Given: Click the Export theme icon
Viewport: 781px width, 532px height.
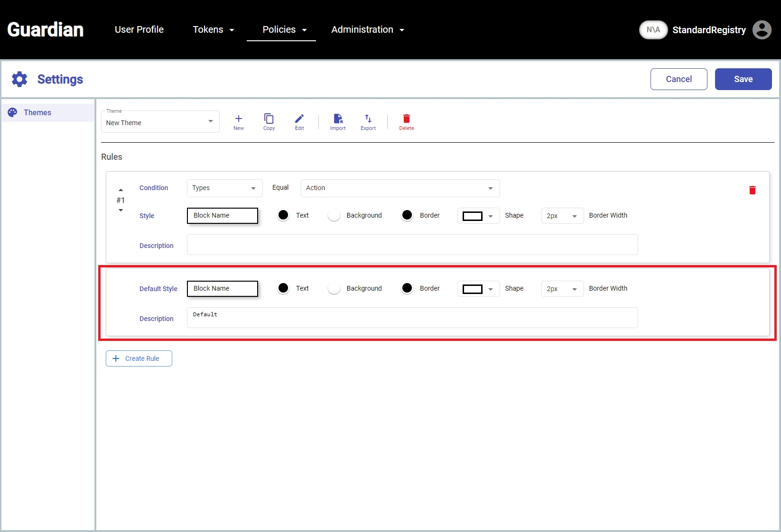Looking at the screenshot, I should point(368,119).
